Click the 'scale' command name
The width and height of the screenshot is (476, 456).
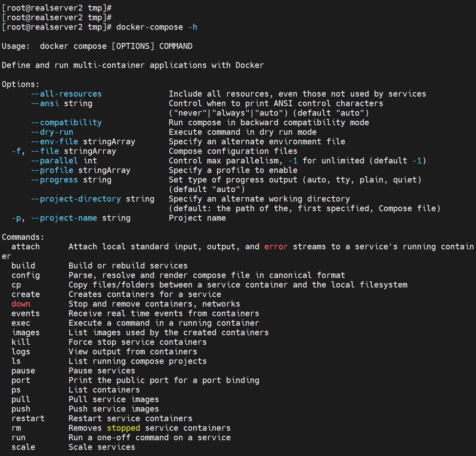pyautogui.click(x=23, y=447)
